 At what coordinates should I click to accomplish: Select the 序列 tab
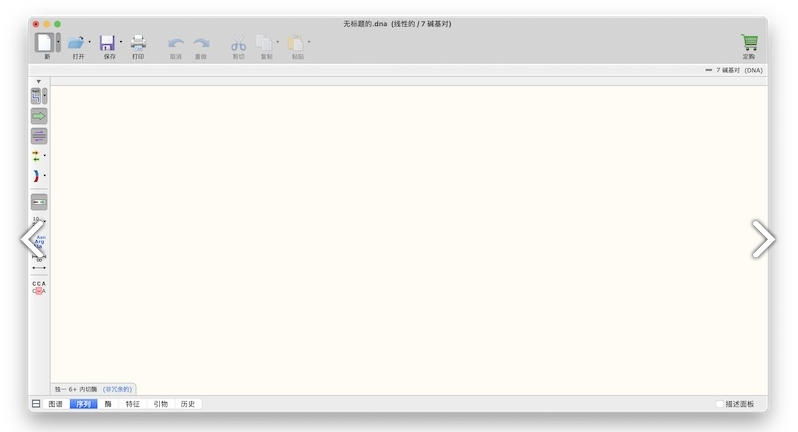[83, 404]
